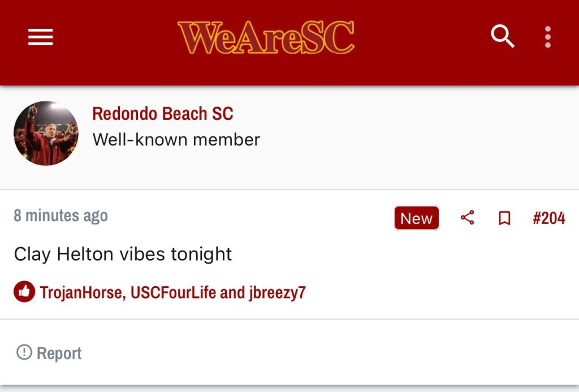The width and height of the screenshot is (579, 392).
Task: Click the exclamation circle report icon
Action: click(x=24, y=352)
